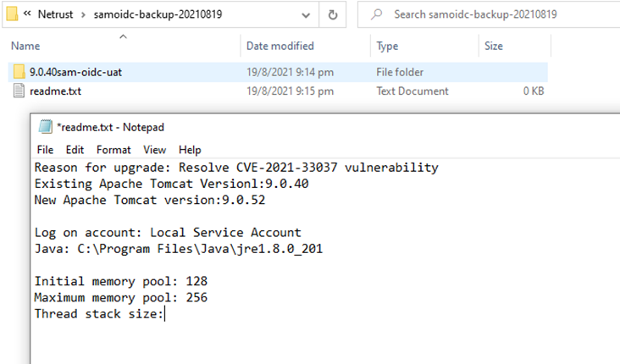Screen dimensions: 620x364
Task: Click the Initial memory pool line
Action: tap(121, 281)
